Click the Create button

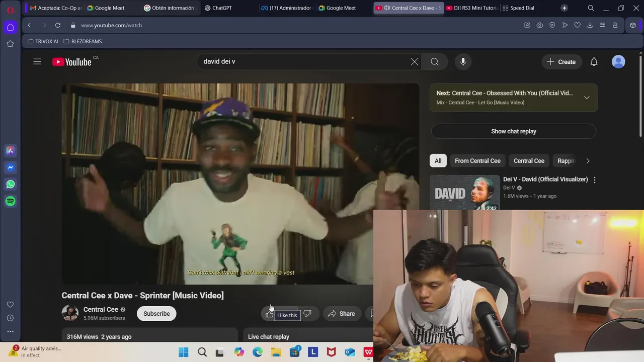coord(561,62)
